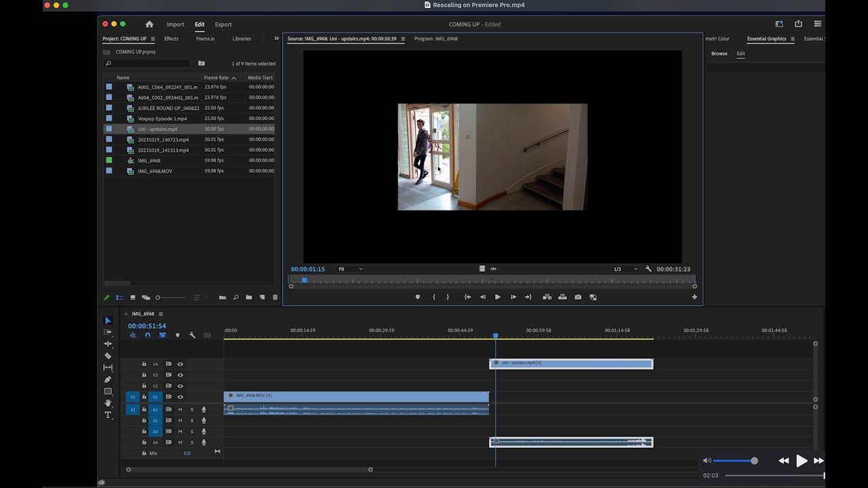This screenshot has height=488, width=868.
Task: Mute audio track A1
Action: [x=180, y=409]
